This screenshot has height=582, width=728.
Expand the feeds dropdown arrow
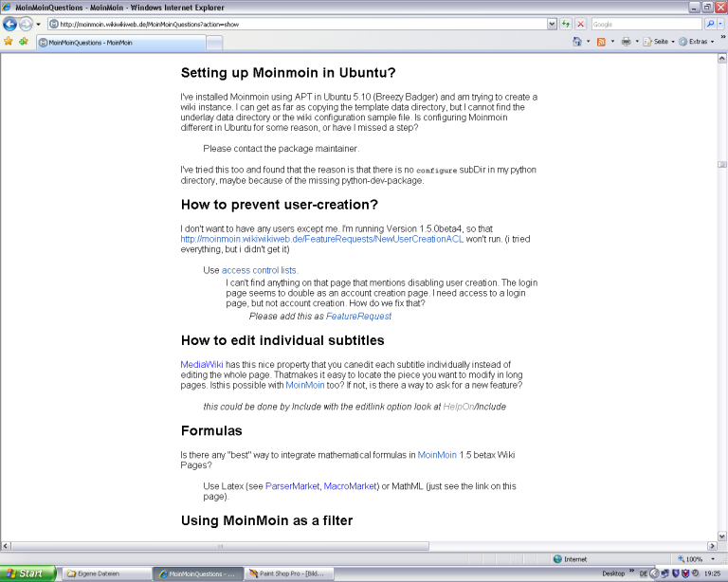(x=612, y=42)
